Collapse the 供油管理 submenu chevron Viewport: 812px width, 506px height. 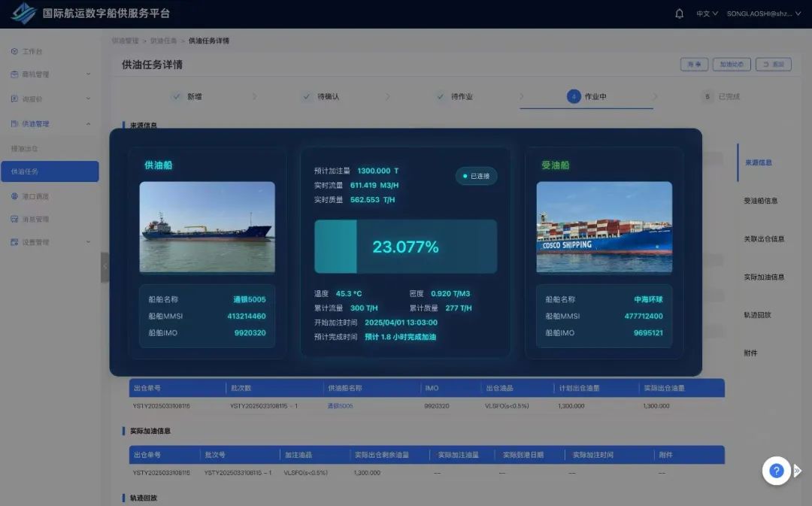click(88, 124)
